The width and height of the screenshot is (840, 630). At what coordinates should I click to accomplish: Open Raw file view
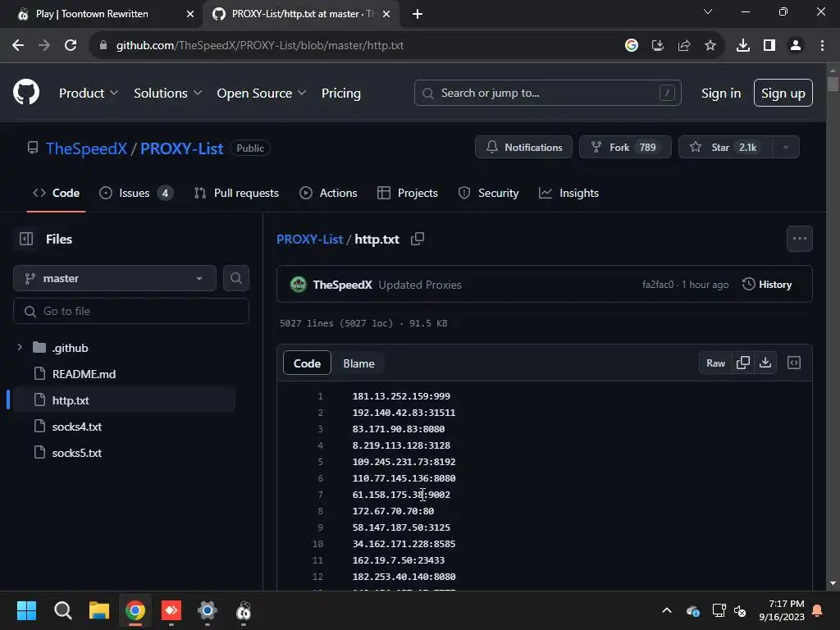[715, 363]
